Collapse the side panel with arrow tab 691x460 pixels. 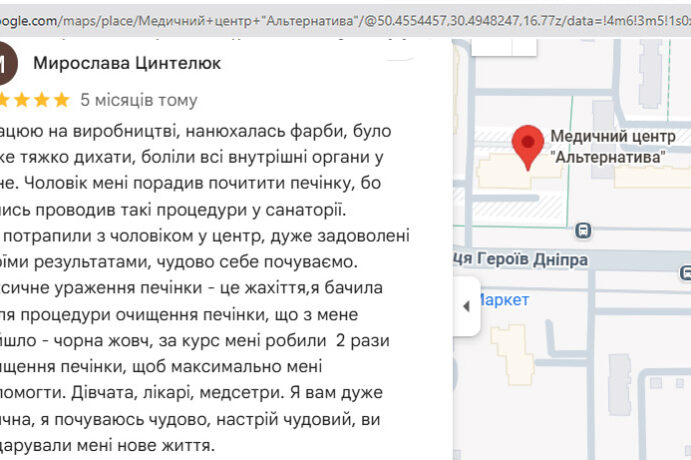(x=465, y=306)
